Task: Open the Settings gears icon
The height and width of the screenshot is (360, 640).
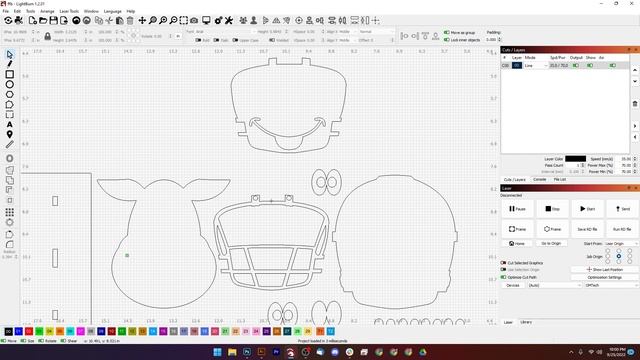Action: click(218, 20)
